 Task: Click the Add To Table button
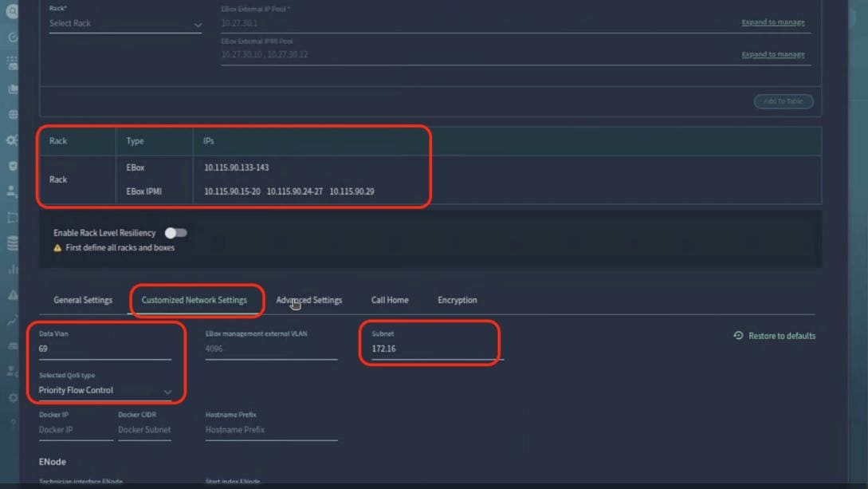[784, 101]
